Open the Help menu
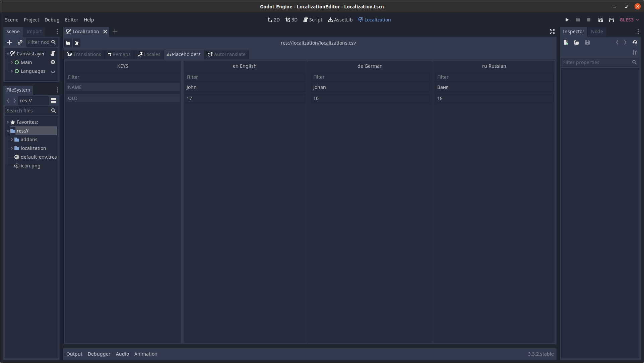The width and height of the screenshot is (644, 363). pyautogui.click(x=89, y=20)
